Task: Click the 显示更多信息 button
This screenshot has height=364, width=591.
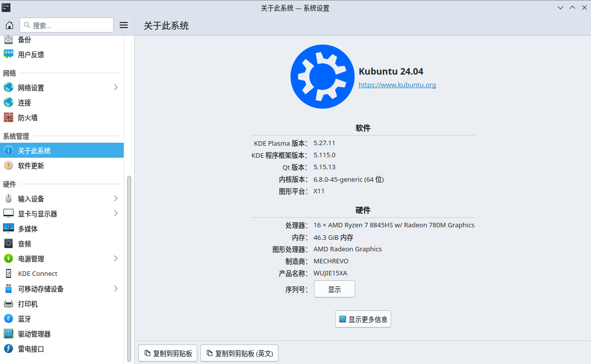Action: click(x=363, y=319)
